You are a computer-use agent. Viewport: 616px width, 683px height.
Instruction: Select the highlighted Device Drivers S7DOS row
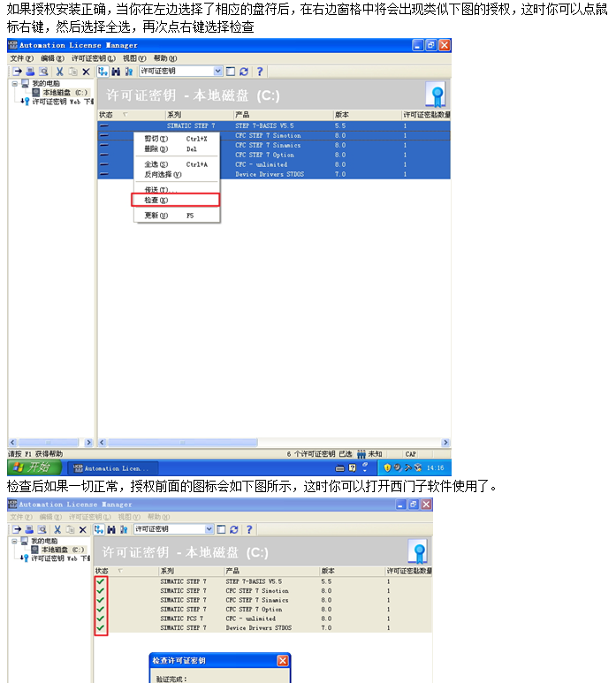[274, 174]
